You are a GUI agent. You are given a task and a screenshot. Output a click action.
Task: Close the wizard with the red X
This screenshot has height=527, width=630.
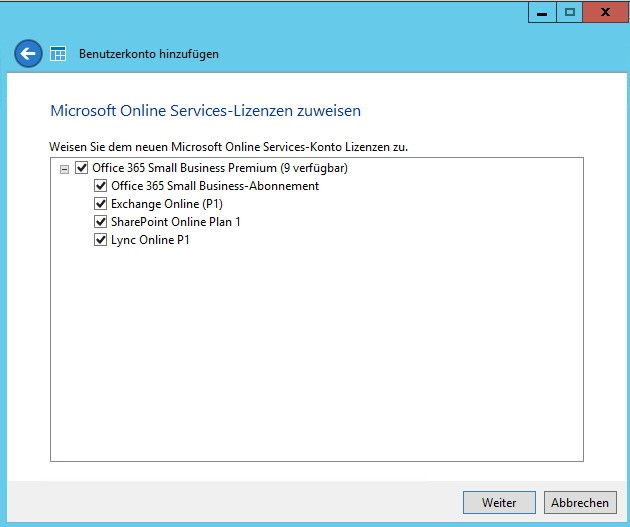click(605, 12)
